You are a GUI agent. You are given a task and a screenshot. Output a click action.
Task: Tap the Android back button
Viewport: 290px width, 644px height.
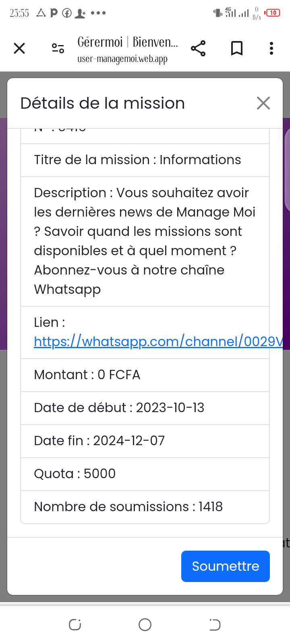tap(215, 625)
